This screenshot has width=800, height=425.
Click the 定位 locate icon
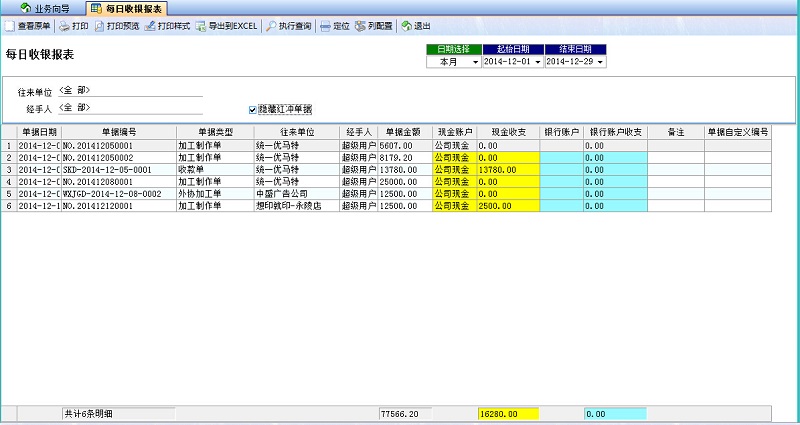pyautogui.click(x=325, y=26)
